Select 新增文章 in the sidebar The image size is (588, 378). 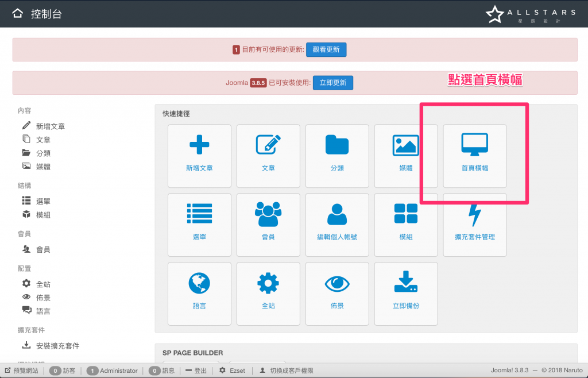[x=50, y=126]
